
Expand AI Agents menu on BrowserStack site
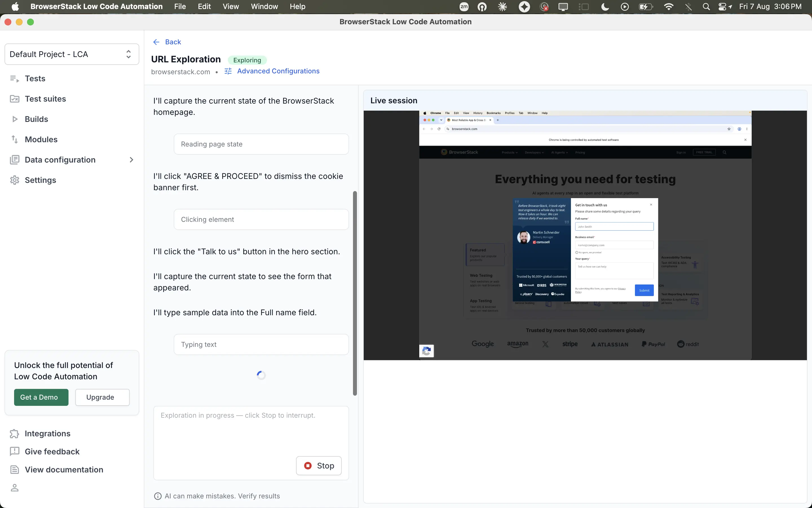[559, 152]
